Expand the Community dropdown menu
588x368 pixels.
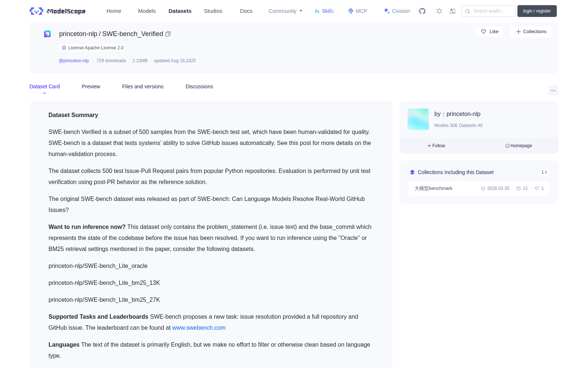(x=286, y=11)
